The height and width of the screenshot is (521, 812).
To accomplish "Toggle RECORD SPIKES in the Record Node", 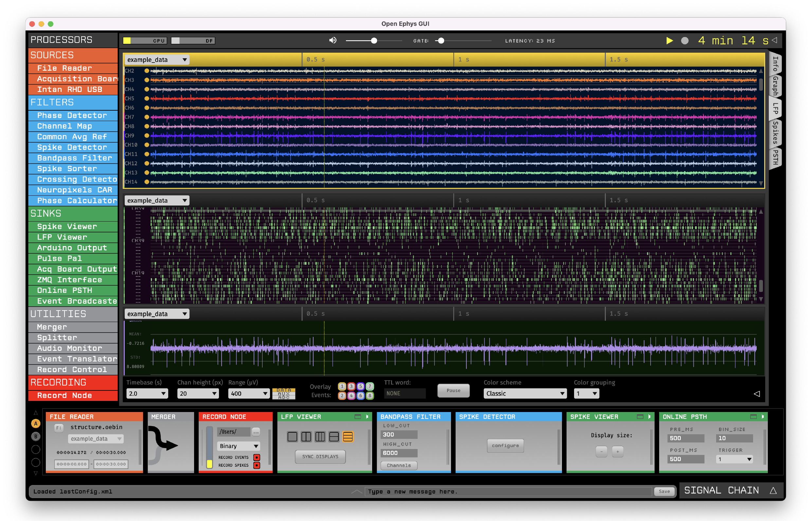I will [258, 465].
